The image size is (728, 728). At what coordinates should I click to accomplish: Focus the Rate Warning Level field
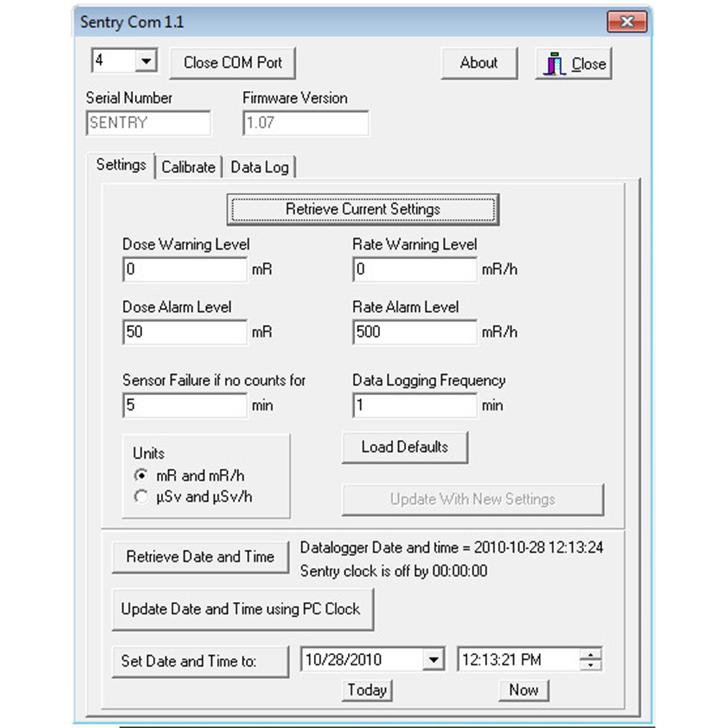tap(415, 270)
